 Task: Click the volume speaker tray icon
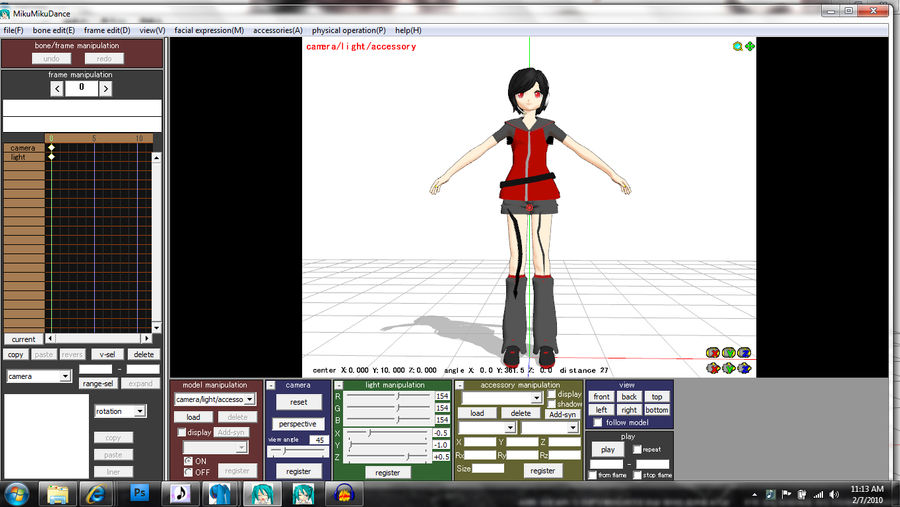834,494
